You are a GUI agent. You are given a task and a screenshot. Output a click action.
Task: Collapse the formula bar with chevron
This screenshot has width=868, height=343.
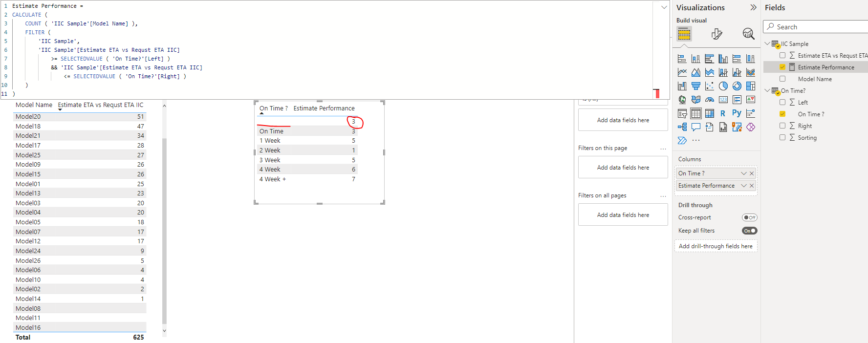coord(664,7)
